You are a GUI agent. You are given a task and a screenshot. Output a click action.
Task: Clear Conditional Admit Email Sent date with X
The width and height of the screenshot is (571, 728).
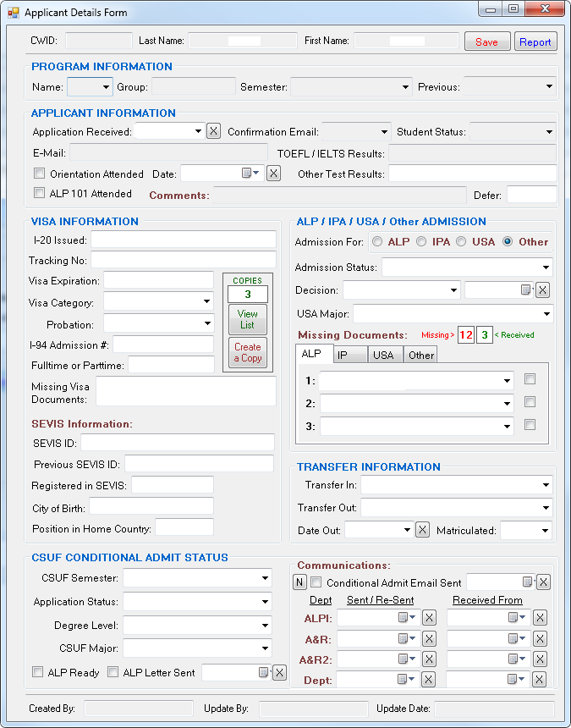[x=544, y=582]
